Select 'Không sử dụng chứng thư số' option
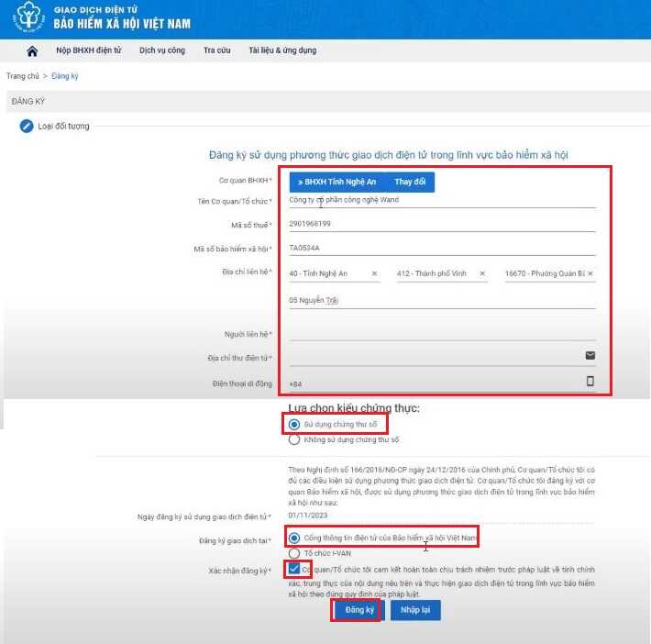 click(294, 439)
